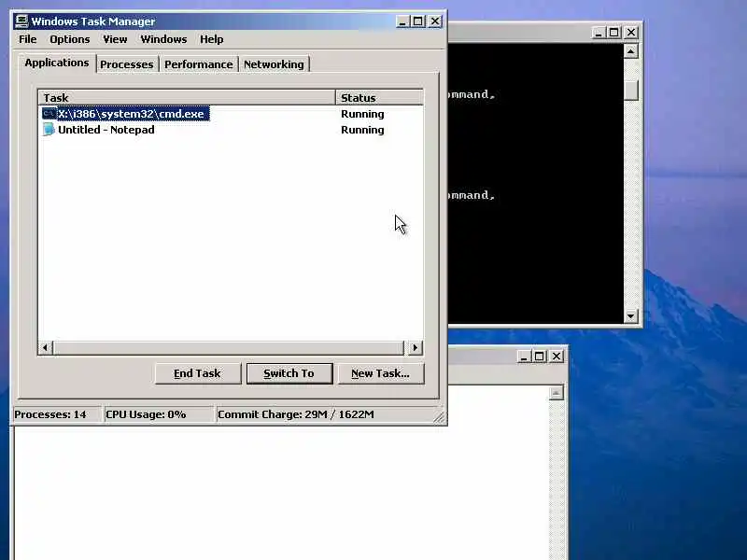Viewport: 747px width, 560px height.
Task: Switch to the Processes tab
Action: [127, 64]
